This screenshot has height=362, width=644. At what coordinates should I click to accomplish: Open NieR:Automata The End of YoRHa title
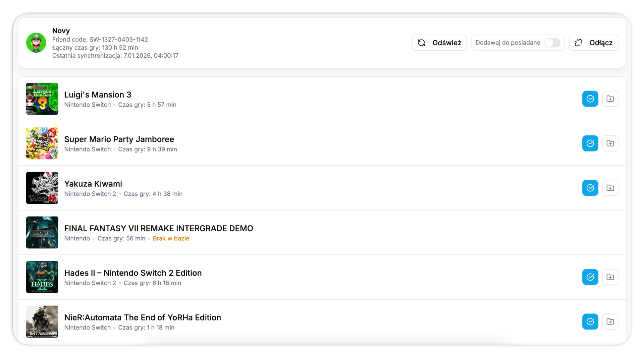point(143,318)
